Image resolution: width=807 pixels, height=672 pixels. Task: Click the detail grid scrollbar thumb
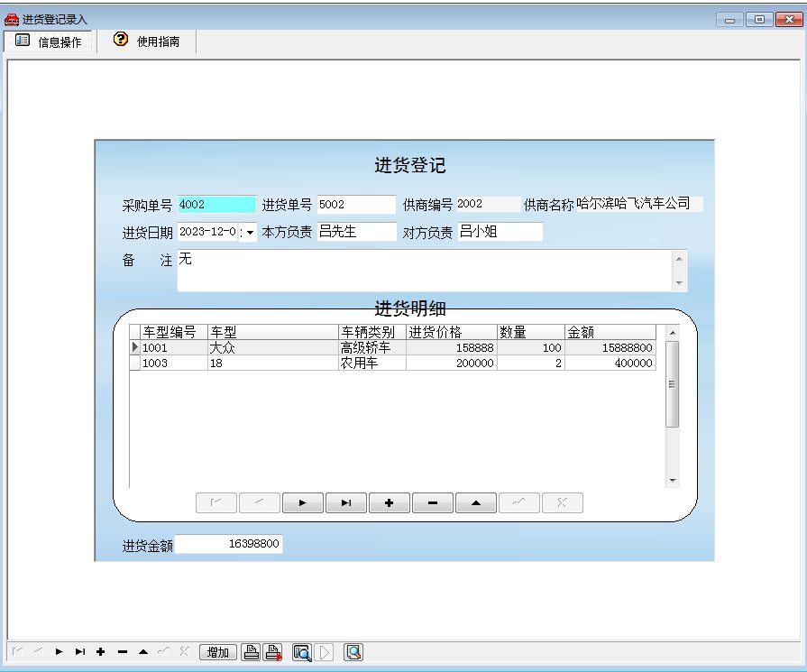pyautogui.click(x=672, y=384)
